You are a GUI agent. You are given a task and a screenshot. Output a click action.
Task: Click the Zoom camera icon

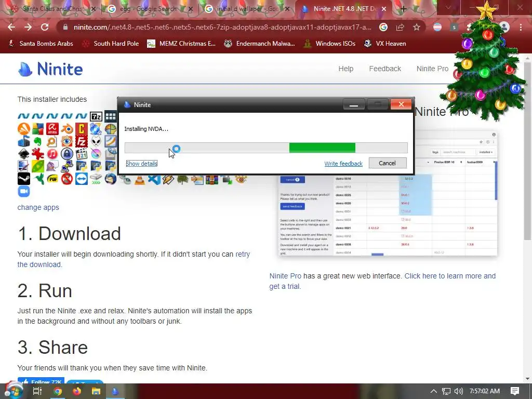[24, 191]
